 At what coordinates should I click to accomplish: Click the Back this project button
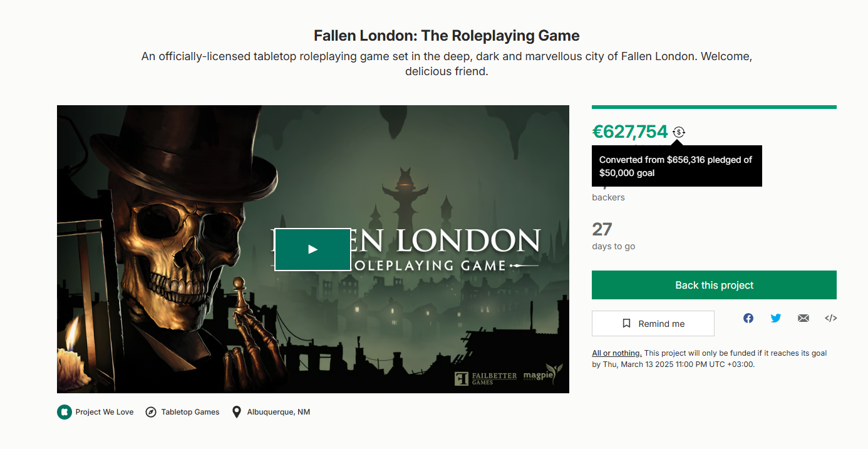(714, 285)
